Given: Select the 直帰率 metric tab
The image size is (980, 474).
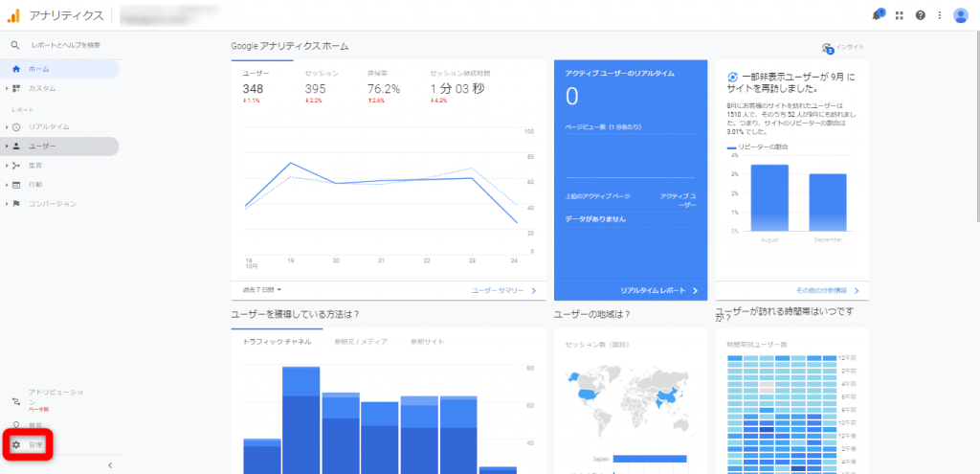Looking at the screenshot, I should 386,84.
